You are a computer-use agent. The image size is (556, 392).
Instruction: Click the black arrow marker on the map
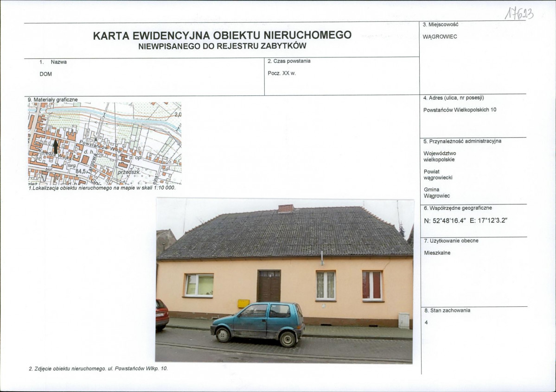(x=55, y=146)
